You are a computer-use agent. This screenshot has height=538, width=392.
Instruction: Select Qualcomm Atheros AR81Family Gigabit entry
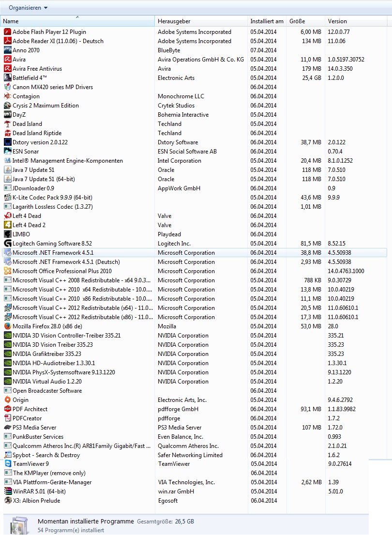click(195, 446)
